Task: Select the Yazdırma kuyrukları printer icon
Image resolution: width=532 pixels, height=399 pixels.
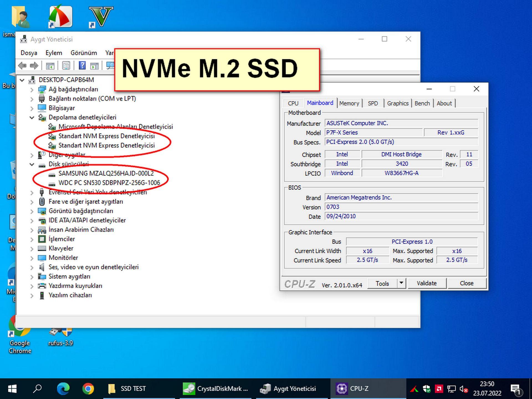Action: (42, 286)
